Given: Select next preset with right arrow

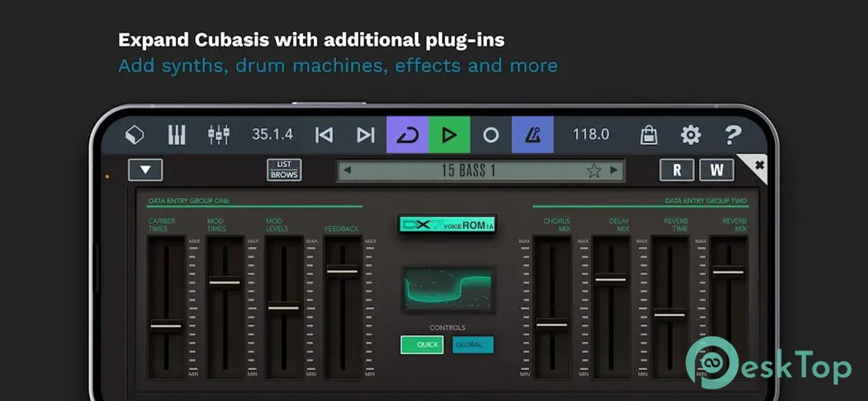Looking at the screenshot, I should point(614,170).
